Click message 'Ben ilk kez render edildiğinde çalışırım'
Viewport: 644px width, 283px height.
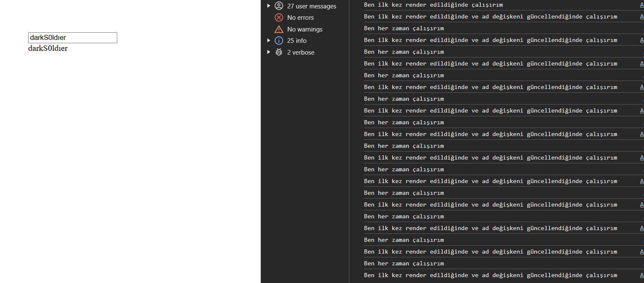tap(433, 5)
